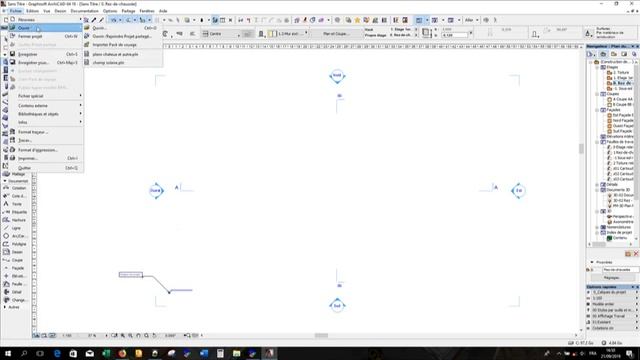Click the Nord elevation marker

[x=337, y=76]
